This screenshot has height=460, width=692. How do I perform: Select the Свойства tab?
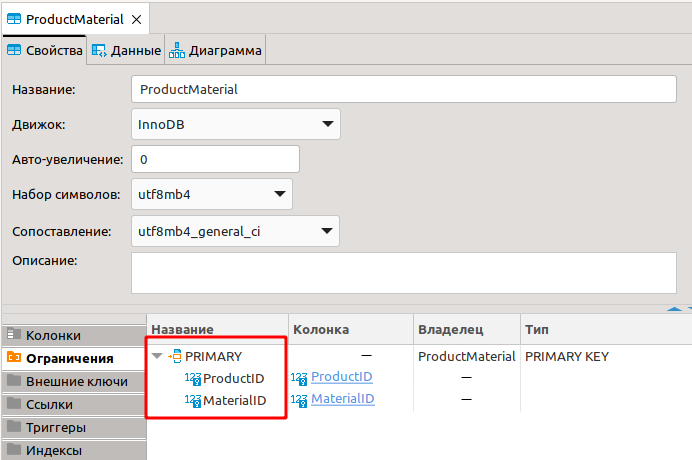[44, 50]
